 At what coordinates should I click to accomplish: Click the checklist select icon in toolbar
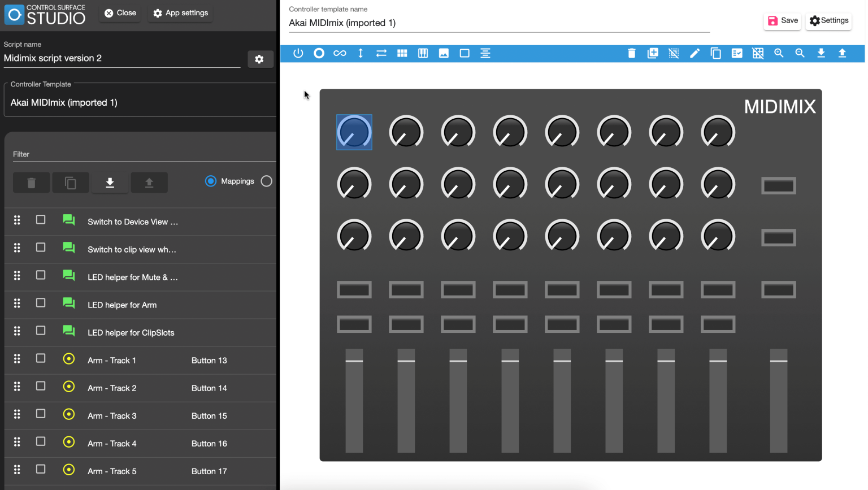(x=737, y=53)
